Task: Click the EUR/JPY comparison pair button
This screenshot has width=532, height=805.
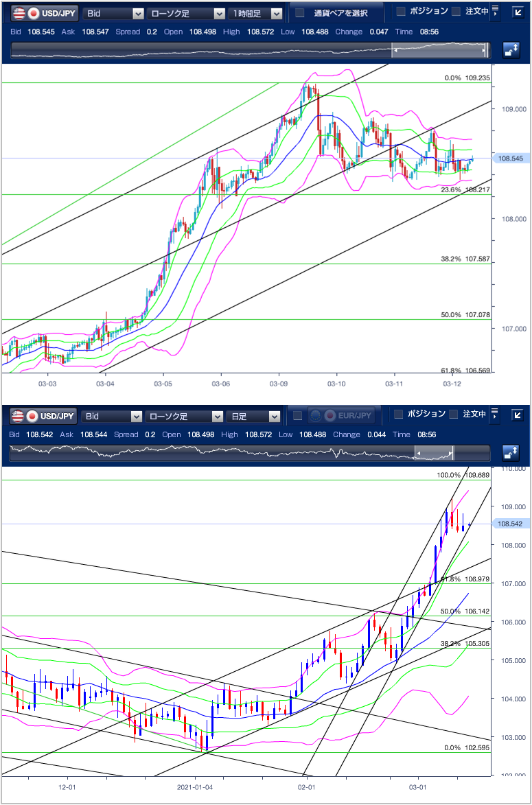Action: click(x=340, y=416)
